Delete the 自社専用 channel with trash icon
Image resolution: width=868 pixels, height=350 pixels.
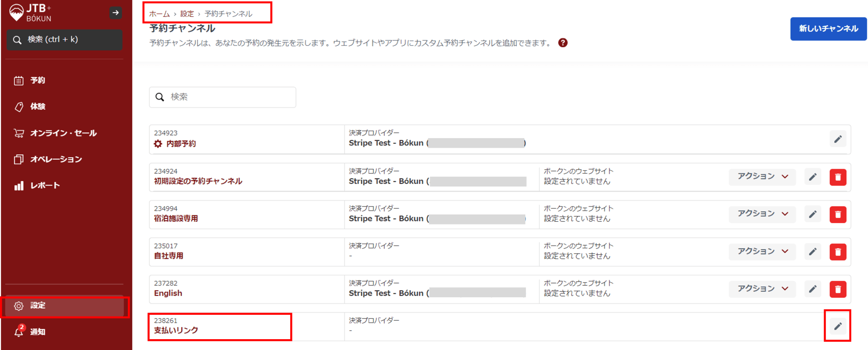pyautogui.click(x=838, y=252)
